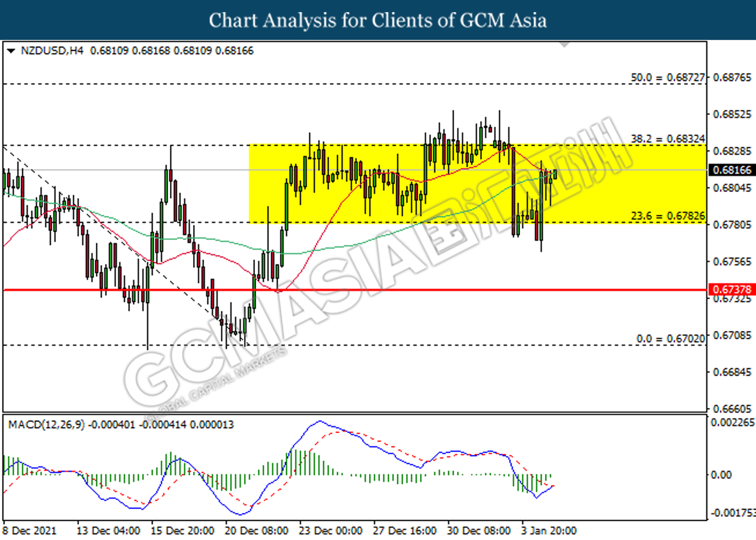Viewport: 756px width, 540px height.
Task: Click the '27 Dec 16:00' time label
Action: click(405, 531)
